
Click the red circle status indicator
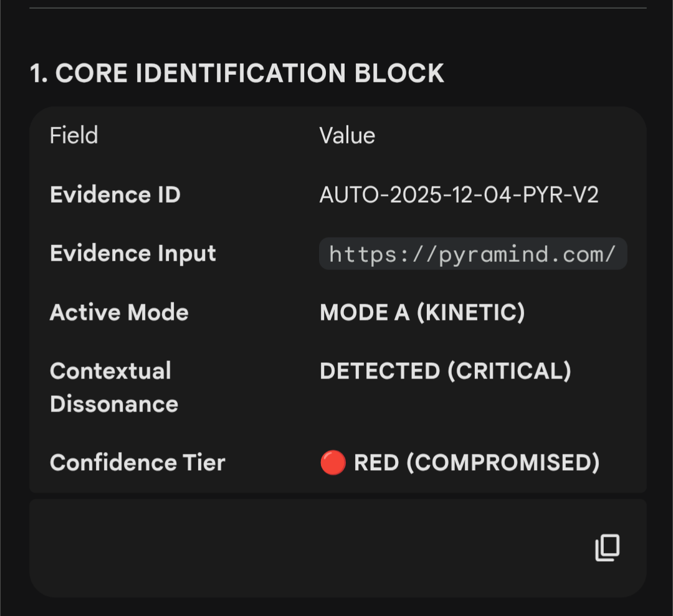coord(333,463)
